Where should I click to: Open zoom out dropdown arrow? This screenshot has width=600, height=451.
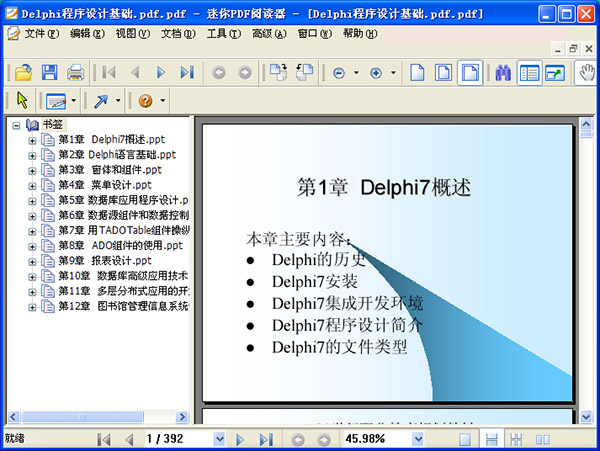[x=356, y=73]
